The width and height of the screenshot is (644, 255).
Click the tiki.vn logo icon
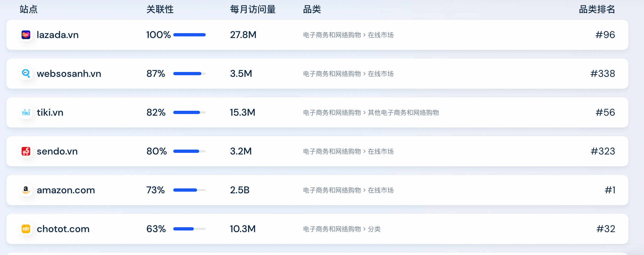coord(26,112)
